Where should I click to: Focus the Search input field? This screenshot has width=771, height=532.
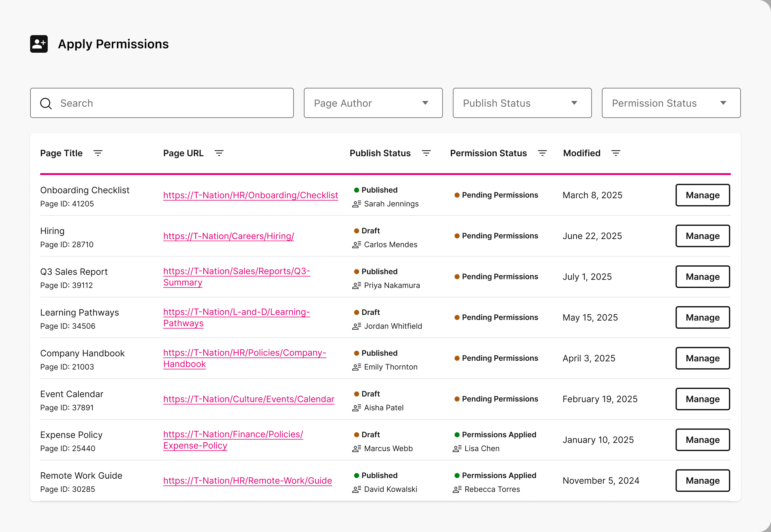[162, 103]
